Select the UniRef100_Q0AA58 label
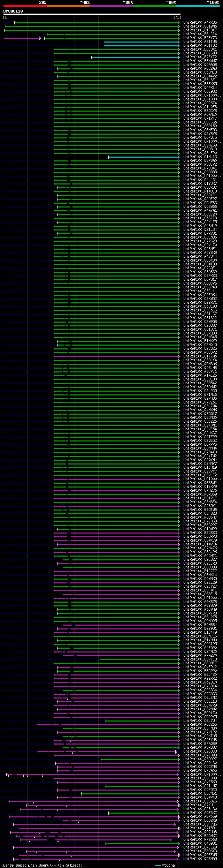The height and width of the screenshot is (868, 223). 200,65
